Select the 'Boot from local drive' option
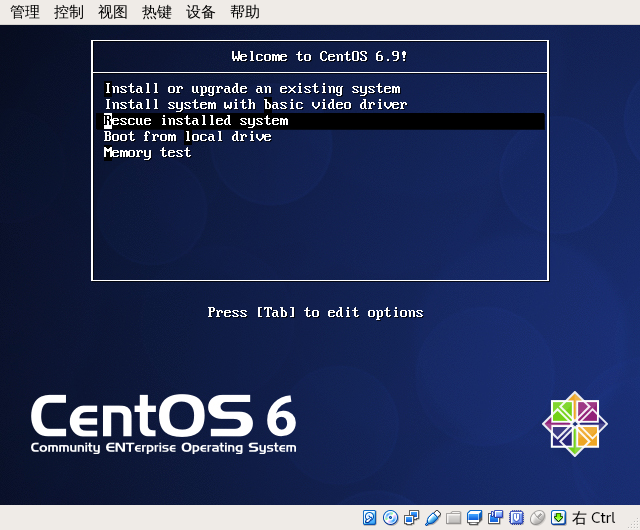Image resolution: width=640 pixels, height=530 pixels. click(188, 137)
